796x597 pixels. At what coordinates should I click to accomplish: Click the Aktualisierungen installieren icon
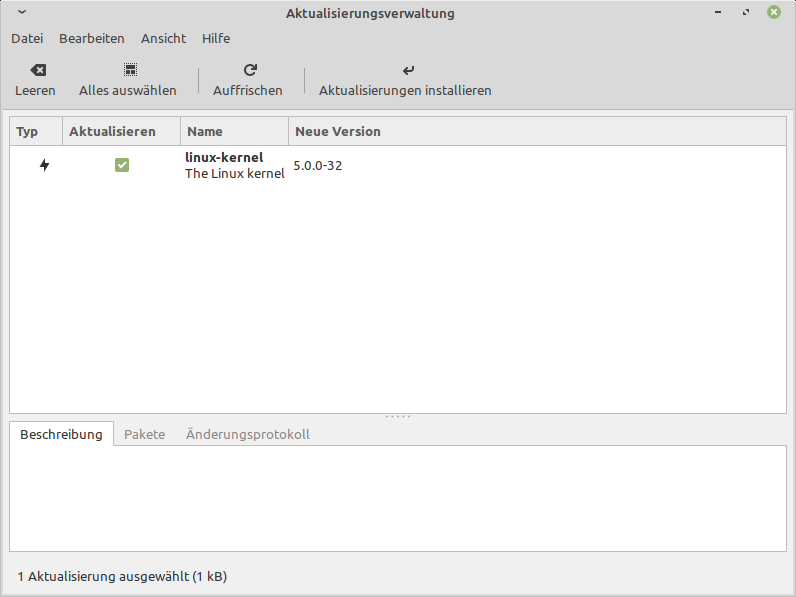(x=407, y=70)
